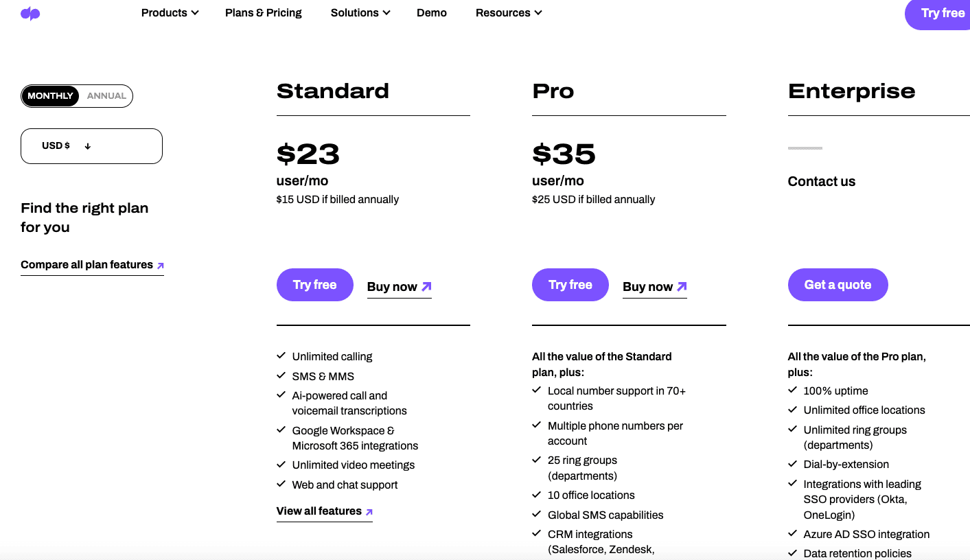
Task: Click Try free under the Standard plan
Action: 315,285
